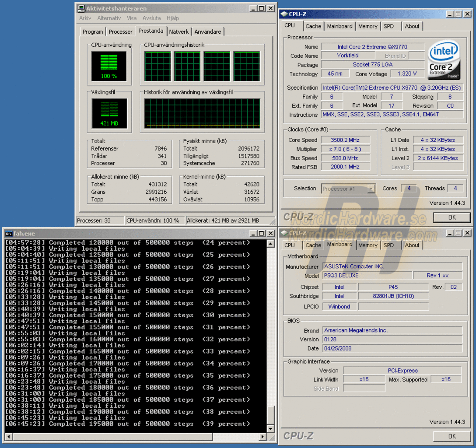Click the Southbridge value 82801JB (ICH10)
The height and width of the screenshot is (448, 476).
(x=393, y=296)
